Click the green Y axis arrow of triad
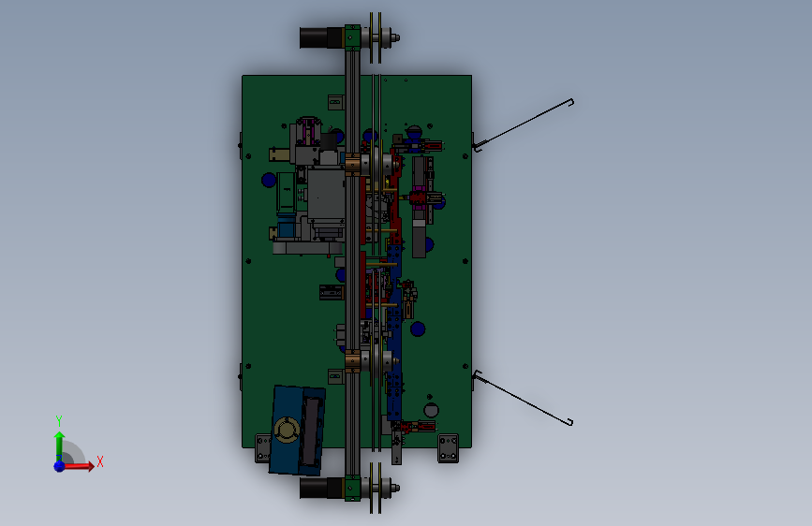 59,446
